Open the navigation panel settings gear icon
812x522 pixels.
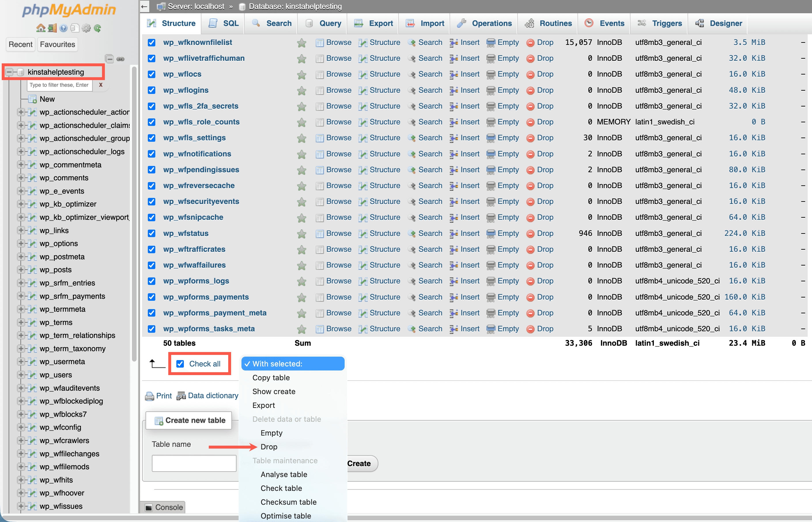coord(86,28)
